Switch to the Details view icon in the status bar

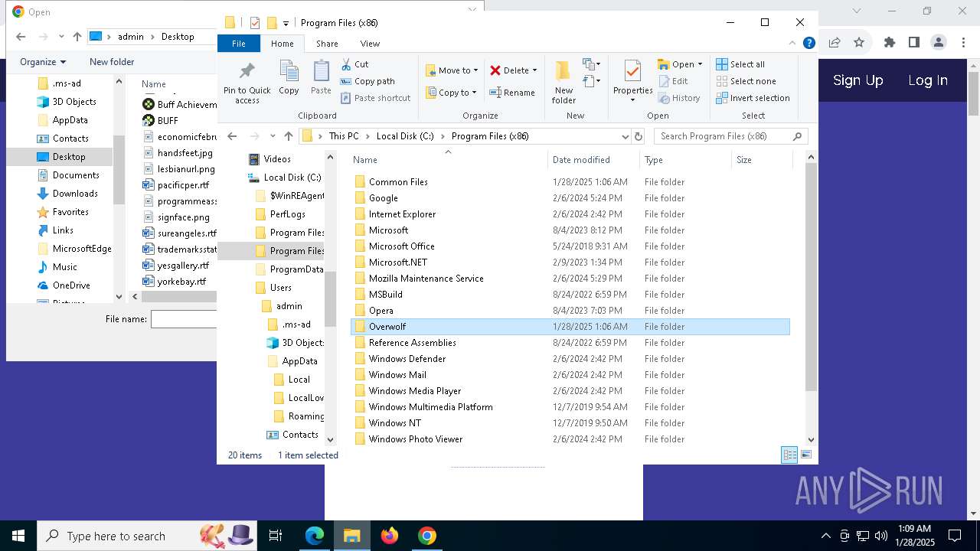pyautogui.click(x=789, y=455)
